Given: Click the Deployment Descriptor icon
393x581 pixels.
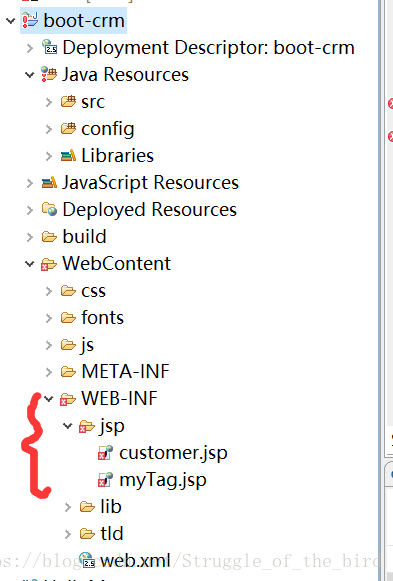Looking at the screenshot, I should (x=49, y=47).
